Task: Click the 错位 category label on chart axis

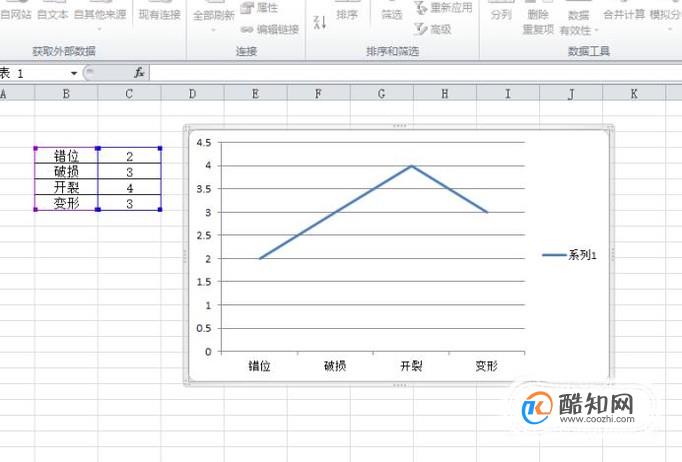Action: coord(259,366)
